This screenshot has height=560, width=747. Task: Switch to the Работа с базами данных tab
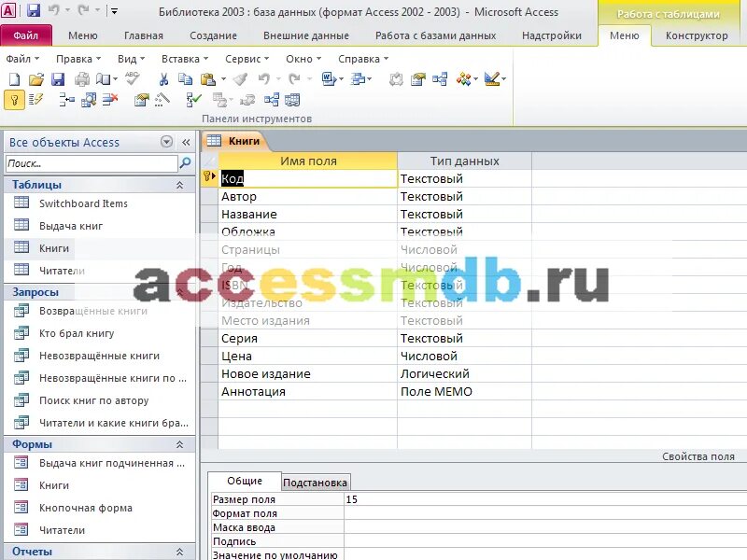coord(435,35)
